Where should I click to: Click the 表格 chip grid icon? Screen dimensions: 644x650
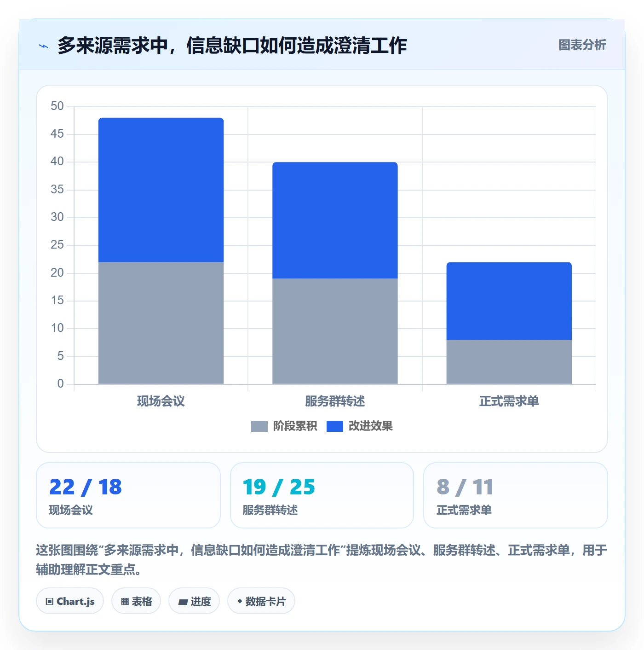tap(125, 602)
